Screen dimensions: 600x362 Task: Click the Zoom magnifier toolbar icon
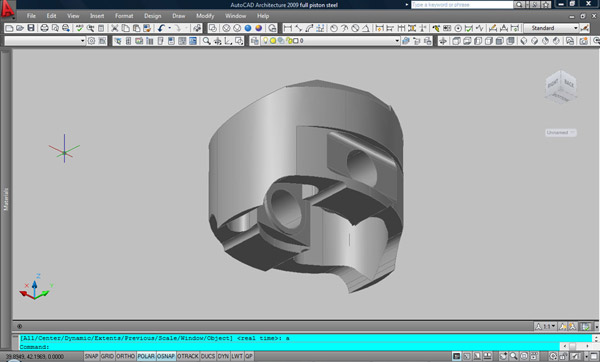206,41
